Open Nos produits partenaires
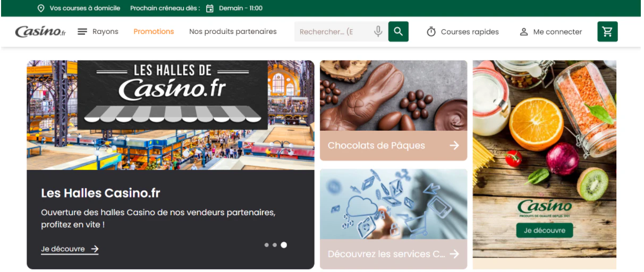 [x=233, y=31]
